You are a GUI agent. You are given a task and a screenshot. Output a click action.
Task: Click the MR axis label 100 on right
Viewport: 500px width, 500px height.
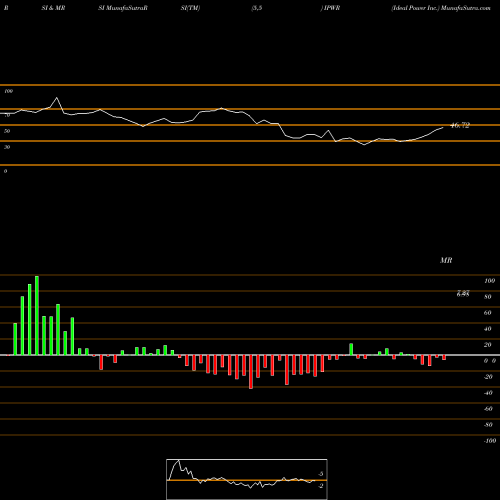click(490, 281)
